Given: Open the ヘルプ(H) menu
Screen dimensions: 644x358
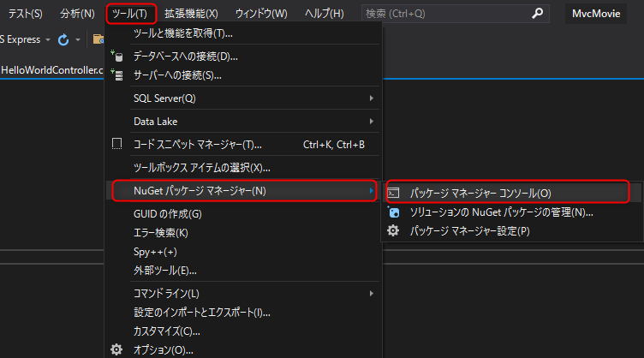Looking at the screenshot, I should 324,14.
